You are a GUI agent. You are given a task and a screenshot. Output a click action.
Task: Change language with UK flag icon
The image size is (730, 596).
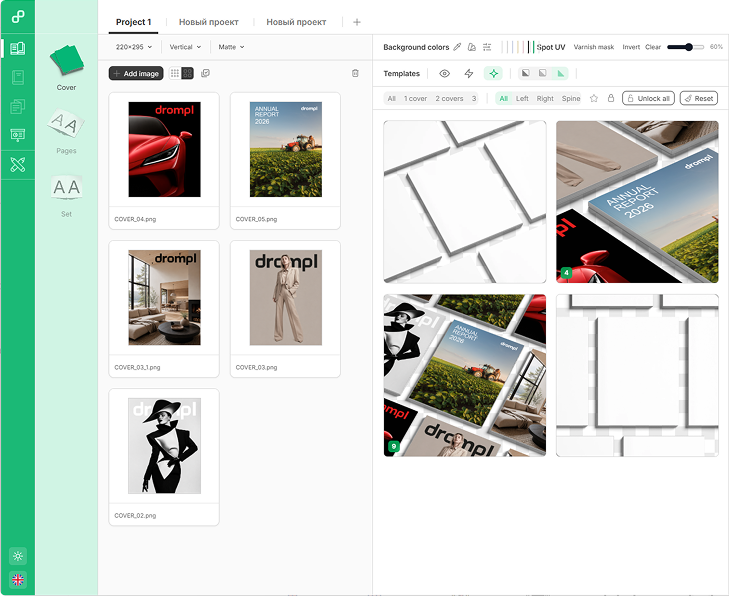click(x=18, y=580)
